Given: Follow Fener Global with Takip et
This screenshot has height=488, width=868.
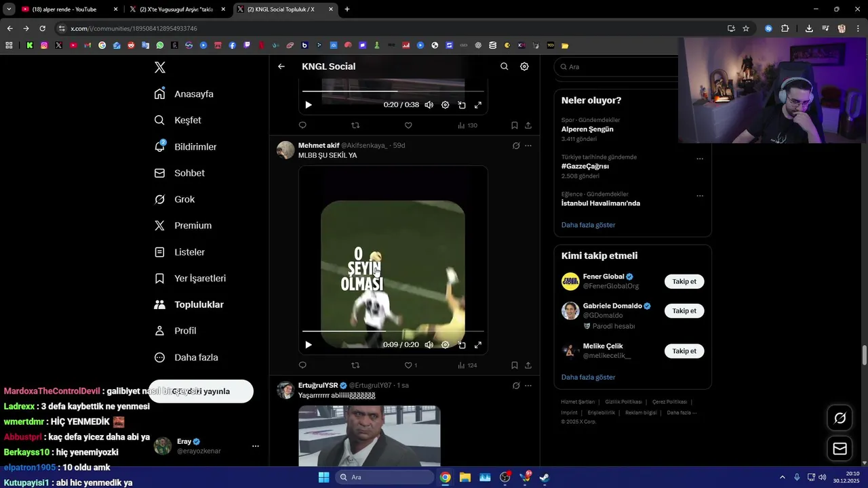Looking at the screenshot, I should (x=684, y=281).
